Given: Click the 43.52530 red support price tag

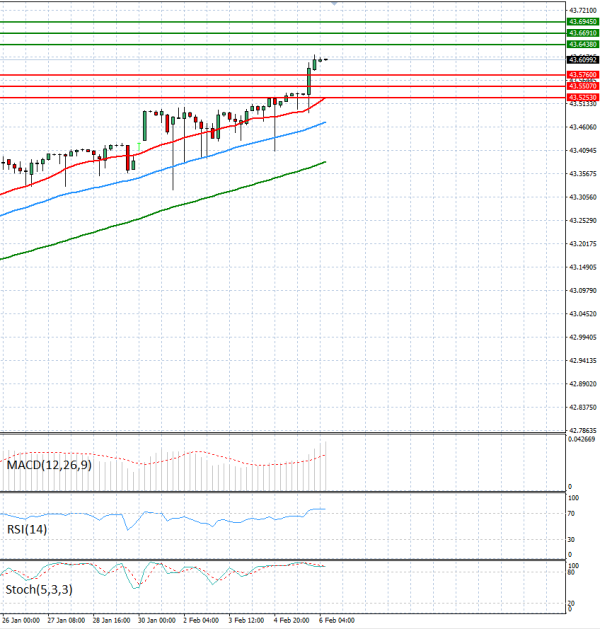Looking at the screenshot, I should coord(582,97).
